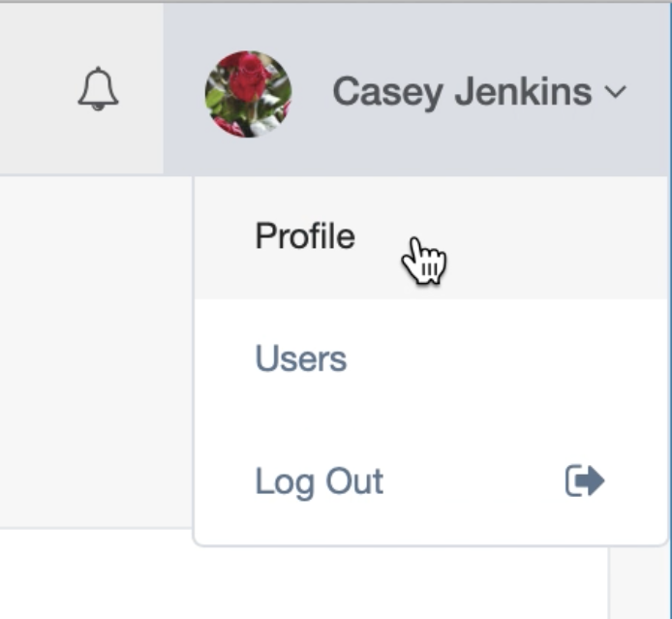The height and width of the screenshot is (619, 672).
Task: Open the Profile menu item
Action: point(305,236)
